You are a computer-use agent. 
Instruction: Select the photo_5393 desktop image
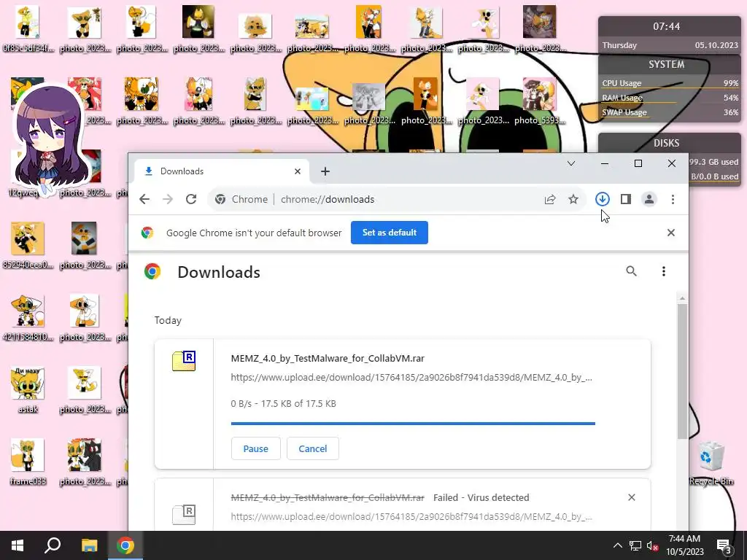click(539, 101)
